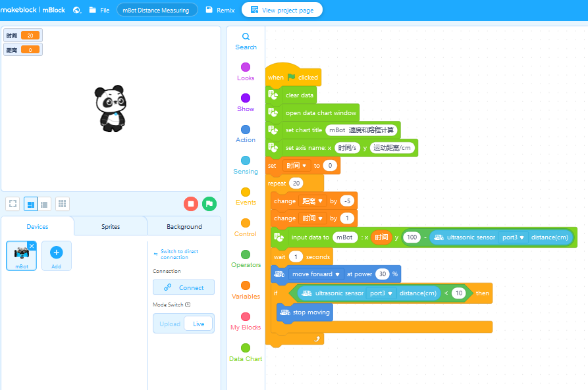588x390 pixels.
Task: Click the input data to block icon
Action: [279, 237]
